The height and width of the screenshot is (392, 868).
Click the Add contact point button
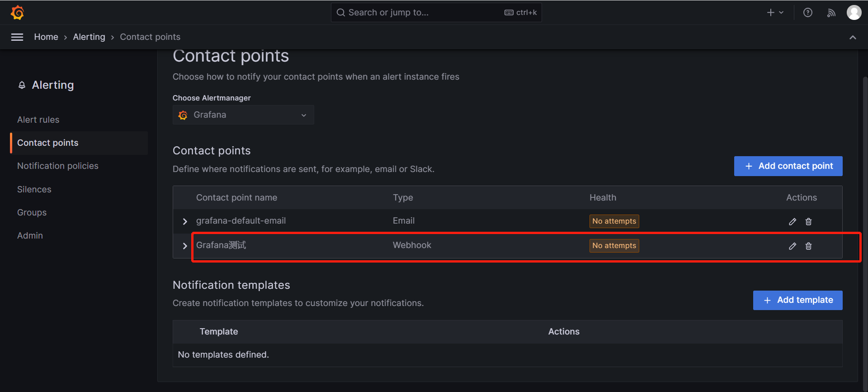(x=788, y=166)
